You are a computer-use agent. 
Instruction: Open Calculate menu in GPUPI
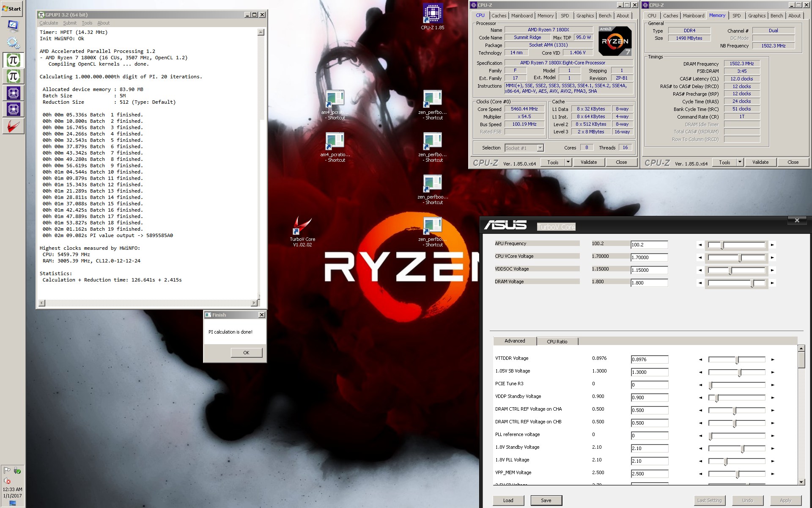(49, 23)
